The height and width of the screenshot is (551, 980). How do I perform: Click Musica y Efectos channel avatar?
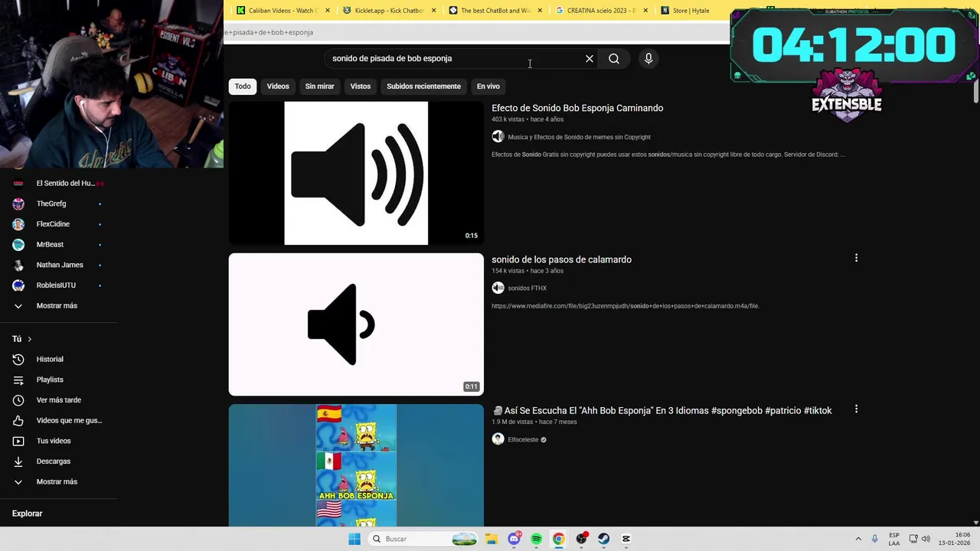pos(498,136)
